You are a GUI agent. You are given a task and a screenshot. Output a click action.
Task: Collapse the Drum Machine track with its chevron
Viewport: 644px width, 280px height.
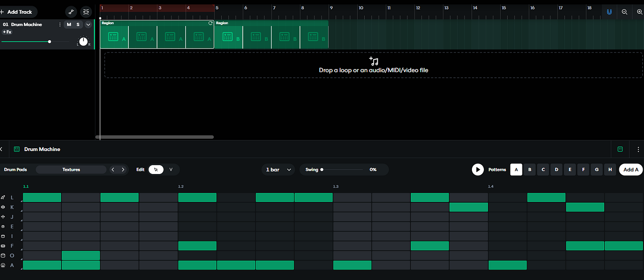tap(88, 24)
